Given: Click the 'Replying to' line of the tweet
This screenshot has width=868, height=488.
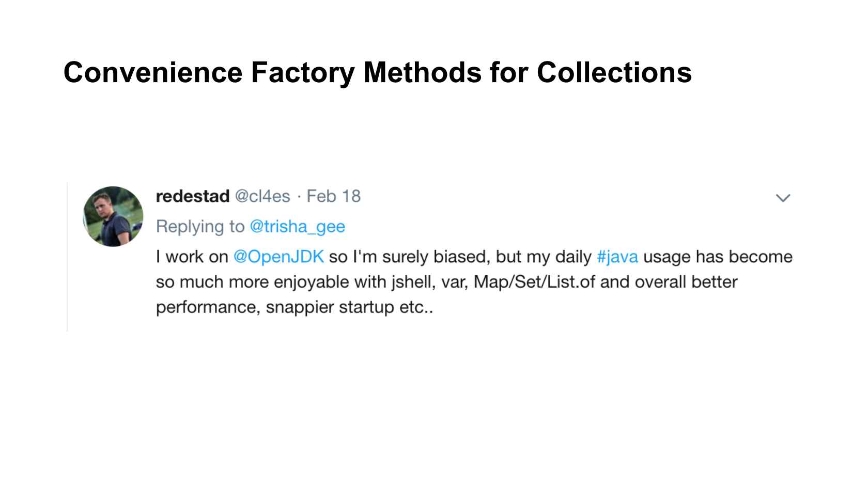Looking at the screenshot, I should pyautogui.click(x=202, y=226).
